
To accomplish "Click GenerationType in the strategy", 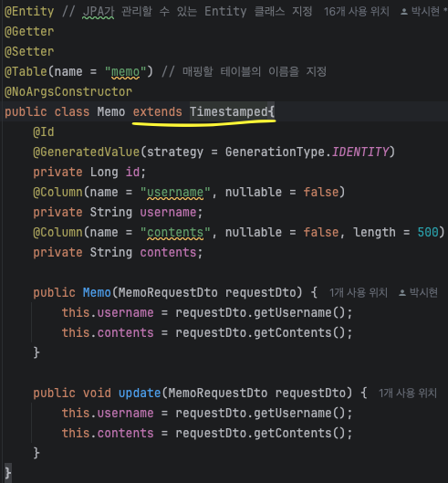I will 275,152.
